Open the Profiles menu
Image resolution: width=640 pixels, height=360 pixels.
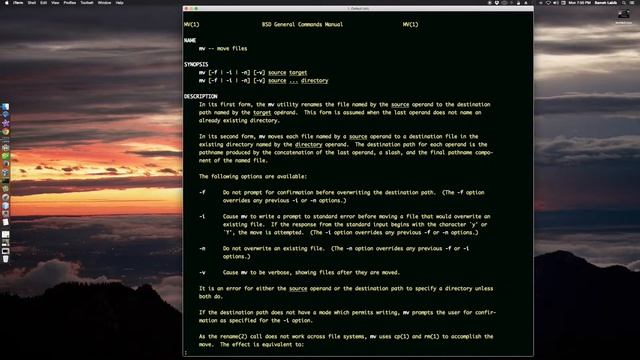point(70,2)
